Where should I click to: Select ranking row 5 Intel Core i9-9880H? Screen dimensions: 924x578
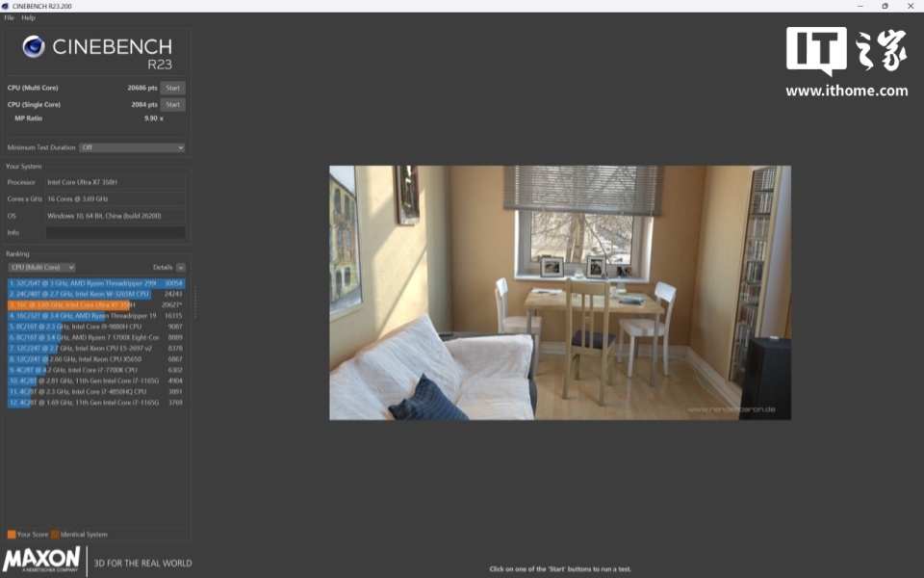(x=96, y=327)
